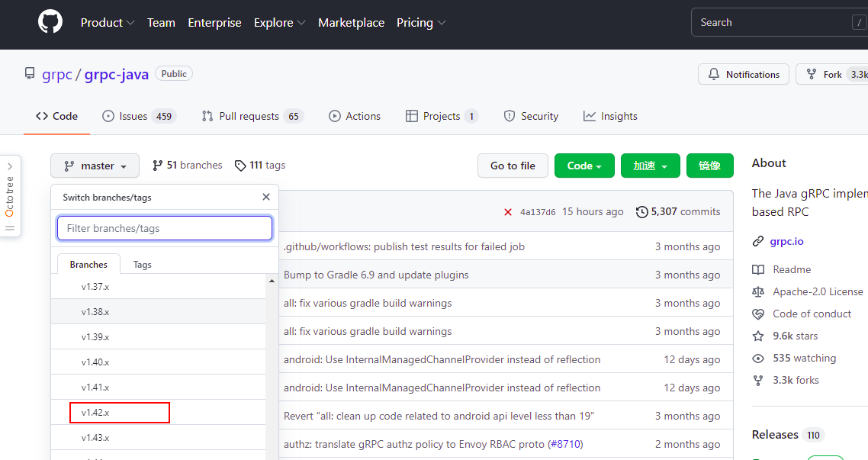Open the Apache-2.0 License link

click(x=818, y=291)
